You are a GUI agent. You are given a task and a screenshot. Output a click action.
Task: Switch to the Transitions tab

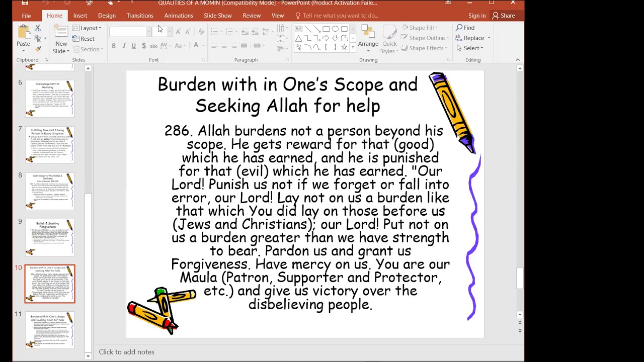tap(140, 16)
